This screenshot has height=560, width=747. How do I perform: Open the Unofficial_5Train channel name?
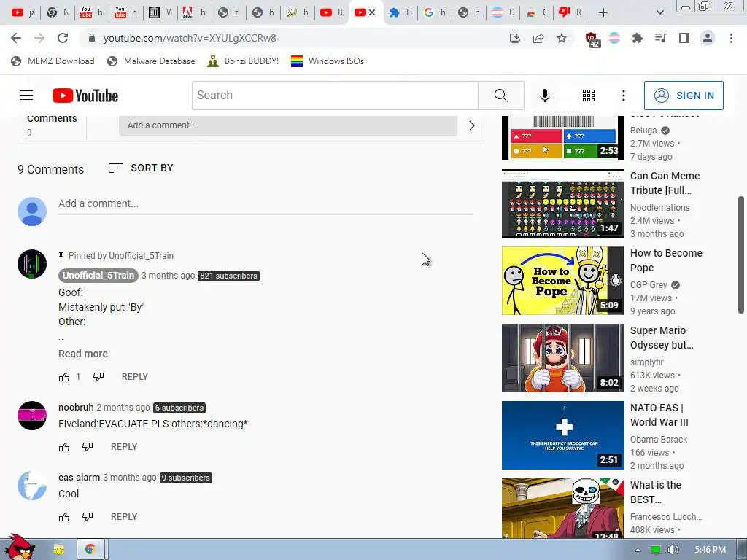pos(98,275)
